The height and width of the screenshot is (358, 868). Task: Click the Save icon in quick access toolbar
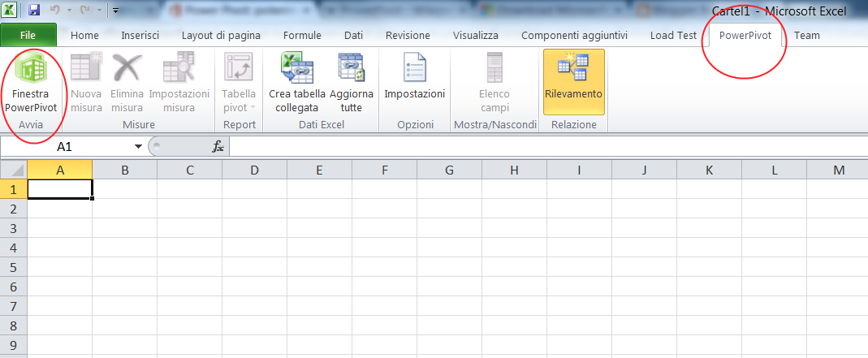pyautogui.click(x=34, y=10)
